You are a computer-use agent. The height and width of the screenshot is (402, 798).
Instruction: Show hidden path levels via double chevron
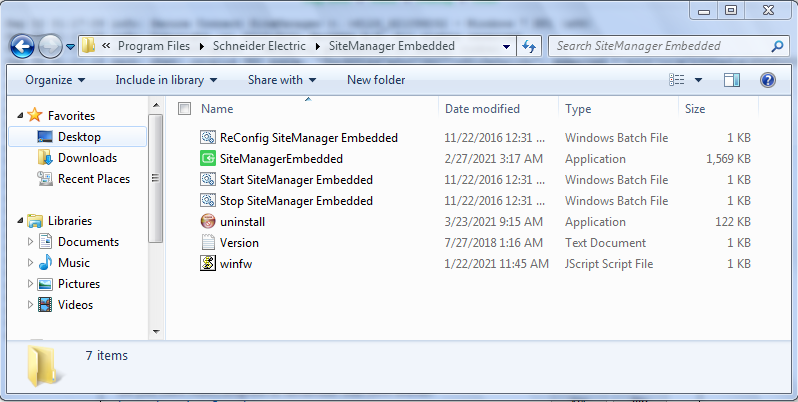click(106, 46)
